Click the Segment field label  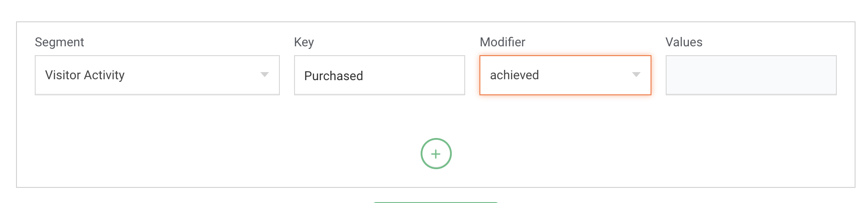click(59, 42)
